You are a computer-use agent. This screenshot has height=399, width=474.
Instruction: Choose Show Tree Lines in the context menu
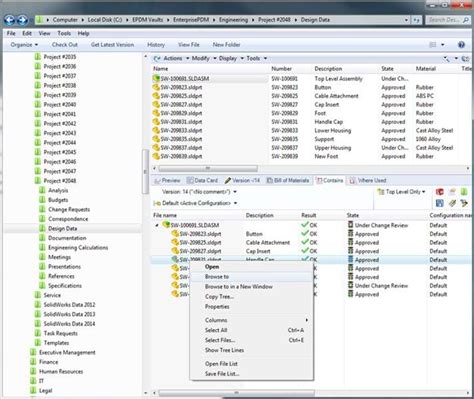point(252,350)
